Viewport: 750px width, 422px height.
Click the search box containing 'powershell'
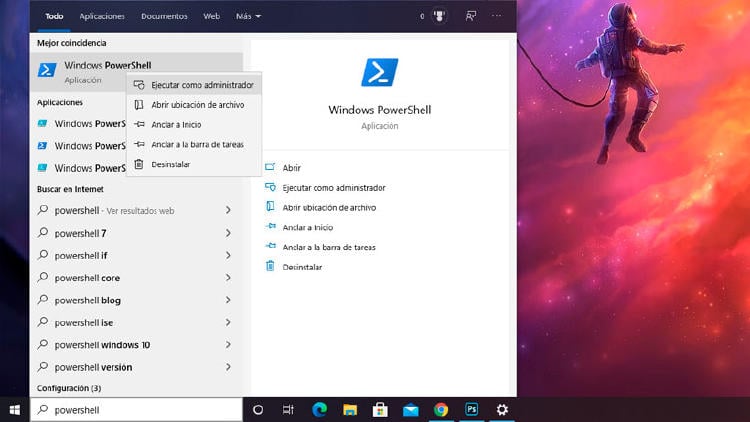pyautogui.click(x=140, y=409)
